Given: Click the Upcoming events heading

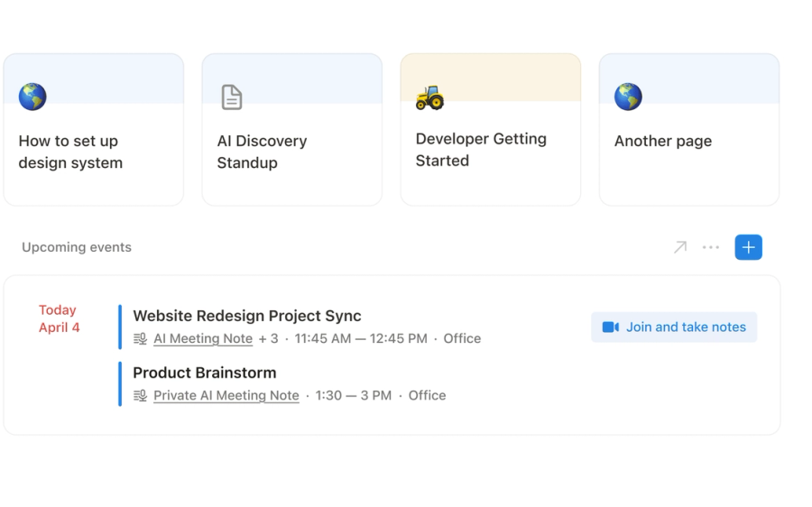Looking at the screenshot, I should pyautogui.click(x=77, y=247).
